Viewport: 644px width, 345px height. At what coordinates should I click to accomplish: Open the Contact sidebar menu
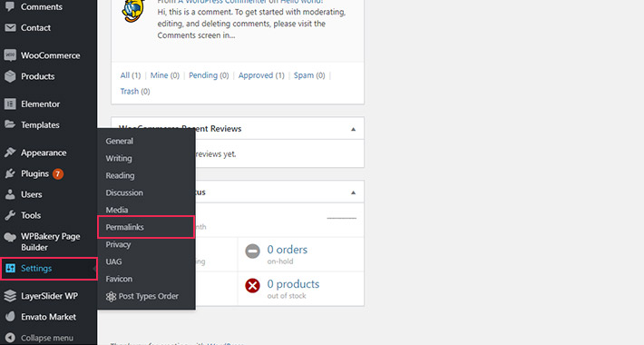(x=35, y=27)
